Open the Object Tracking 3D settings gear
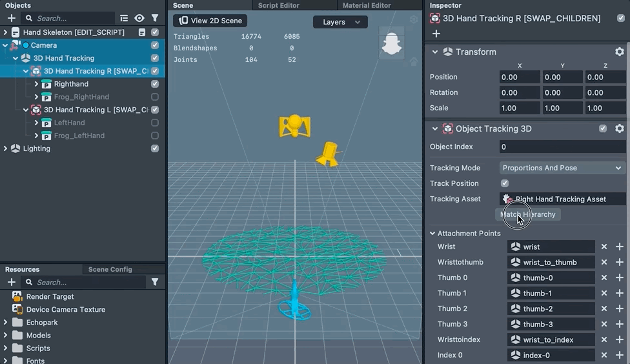The image size is (630, 364). click(x=619, y=128)
